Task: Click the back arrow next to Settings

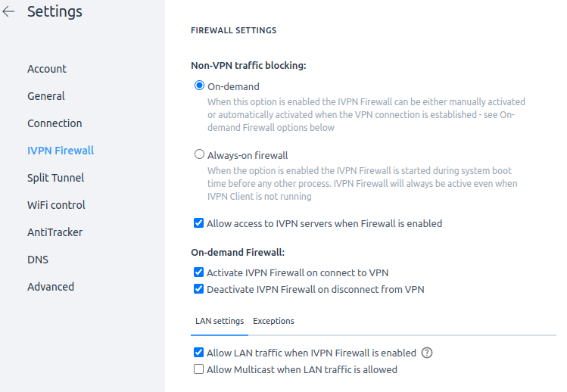Action: tap(9, 12)
